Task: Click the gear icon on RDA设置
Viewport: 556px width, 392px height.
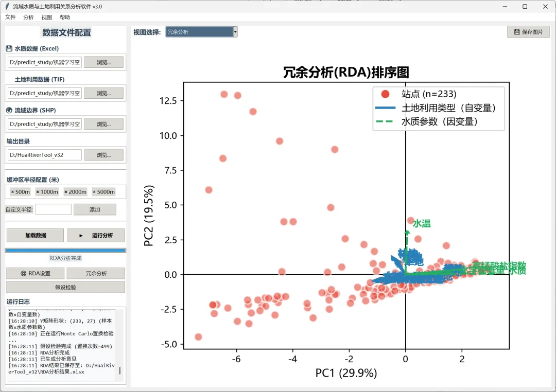Action: (23, 273)
